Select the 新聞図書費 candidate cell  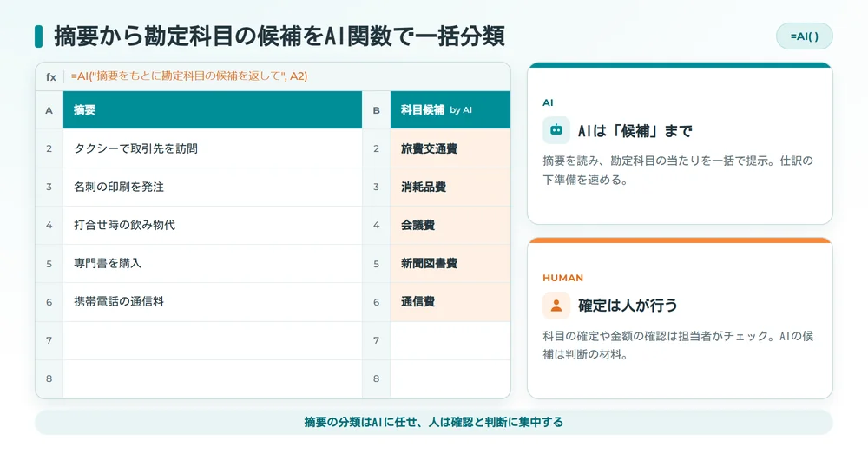coord(450,264)
